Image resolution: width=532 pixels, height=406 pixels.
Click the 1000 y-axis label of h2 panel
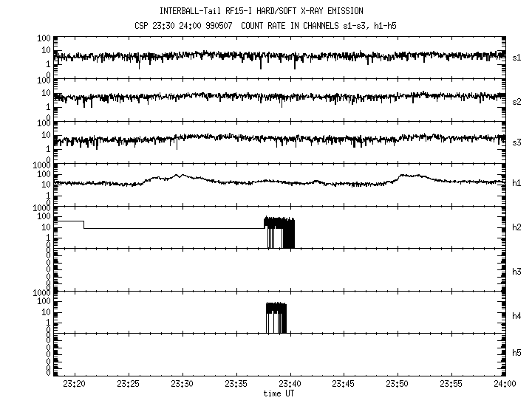pos(41,209)
